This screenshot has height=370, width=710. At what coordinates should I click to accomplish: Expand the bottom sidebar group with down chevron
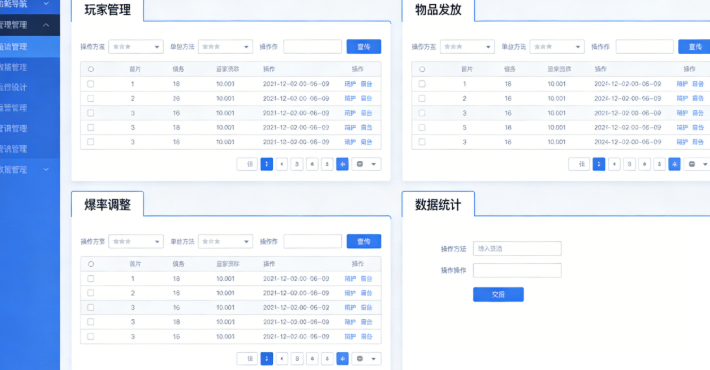(x=46, y=169)
